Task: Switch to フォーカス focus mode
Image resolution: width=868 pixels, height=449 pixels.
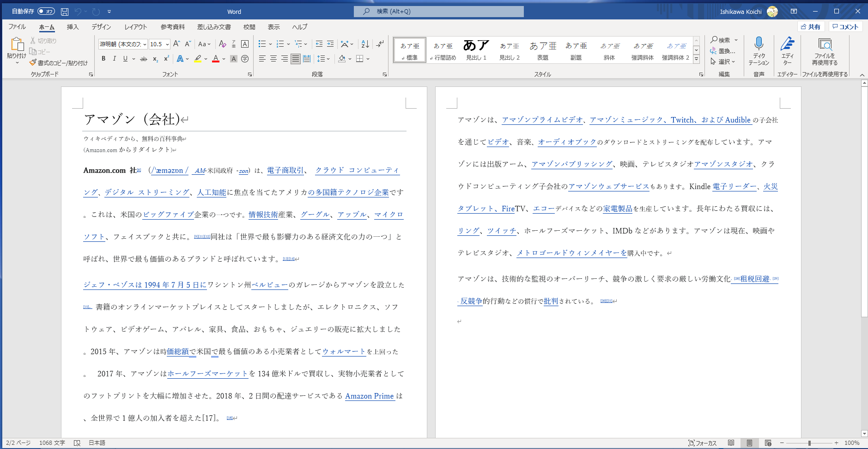Action: point(703,443)
